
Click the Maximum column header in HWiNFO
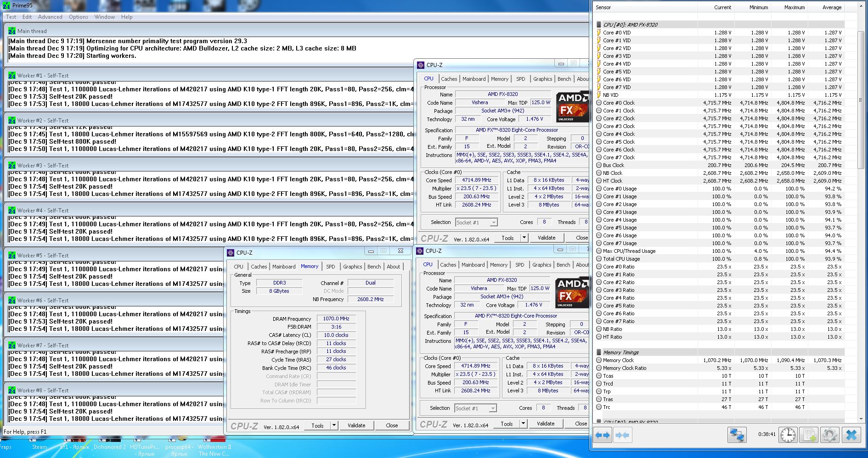[789, 7]
